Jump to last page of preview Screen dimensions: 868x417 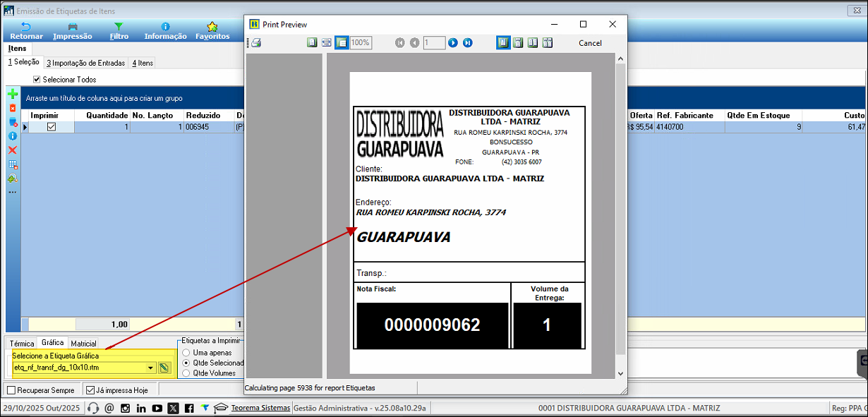(x=467, y=43)
